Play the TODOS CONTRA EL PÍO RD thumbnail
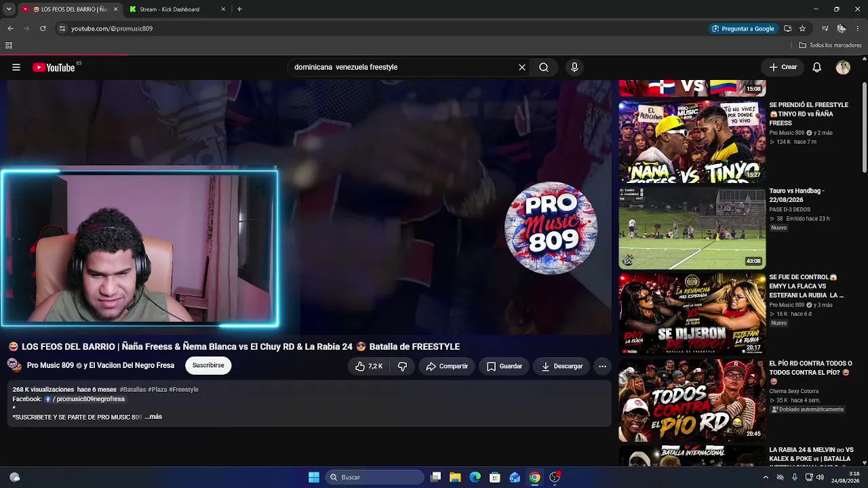868x488 pixels. pyautogui.click(x=692, y=400)
